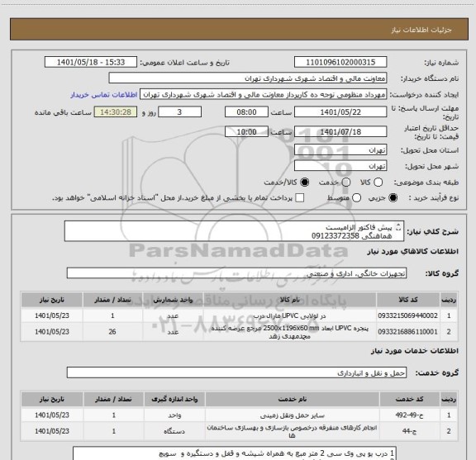Click the دستگاه unit cell

coord(174,431)
